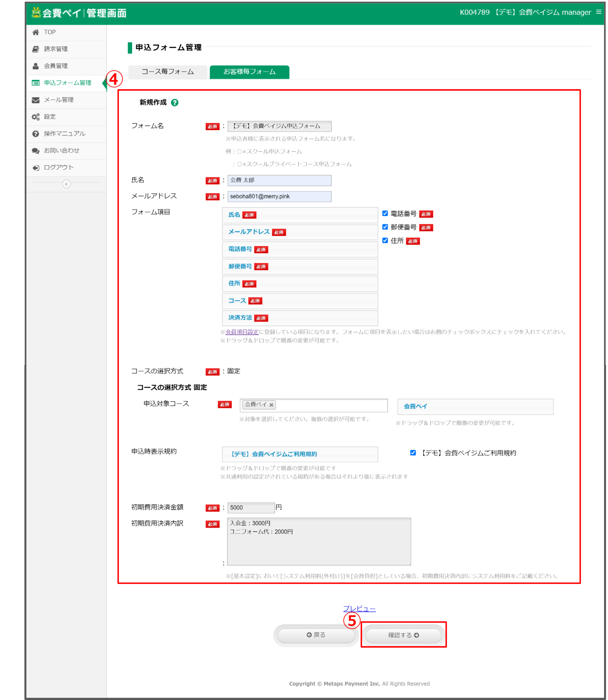
Task: Click the フォーム名 input field
Action: [x=280, y=126]
